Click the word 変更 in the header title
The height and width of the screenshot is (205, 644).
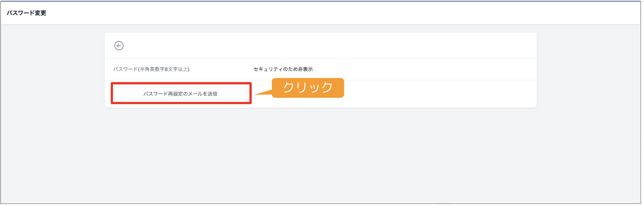(40, 13)
